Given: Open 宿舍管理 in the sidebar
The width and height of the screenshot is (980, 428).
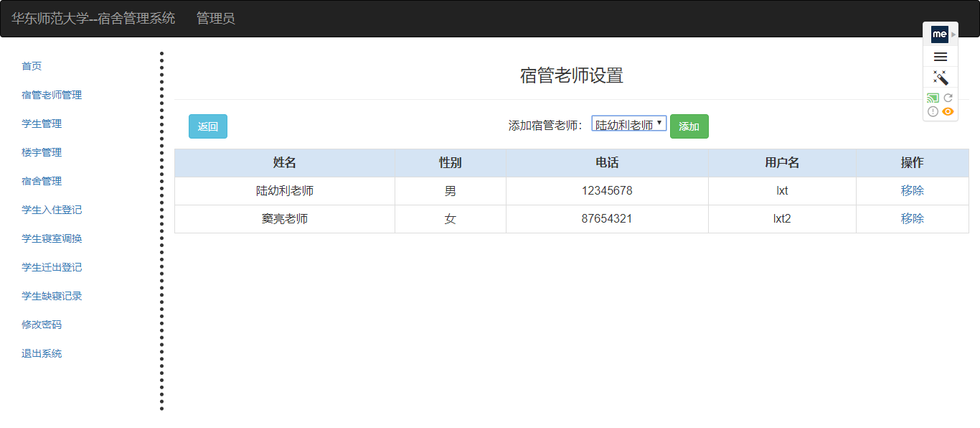Looking at the screenshot, I should point(42,181).
